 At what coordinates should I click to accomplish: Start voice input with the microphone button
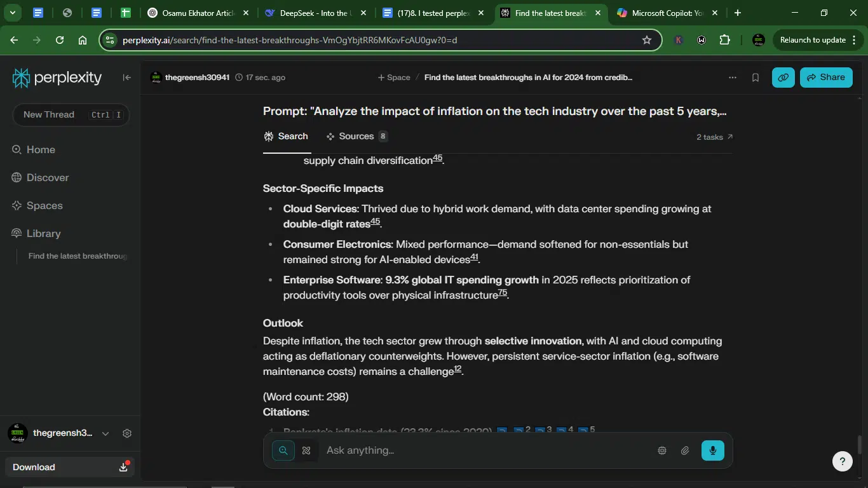pos(713,451)
